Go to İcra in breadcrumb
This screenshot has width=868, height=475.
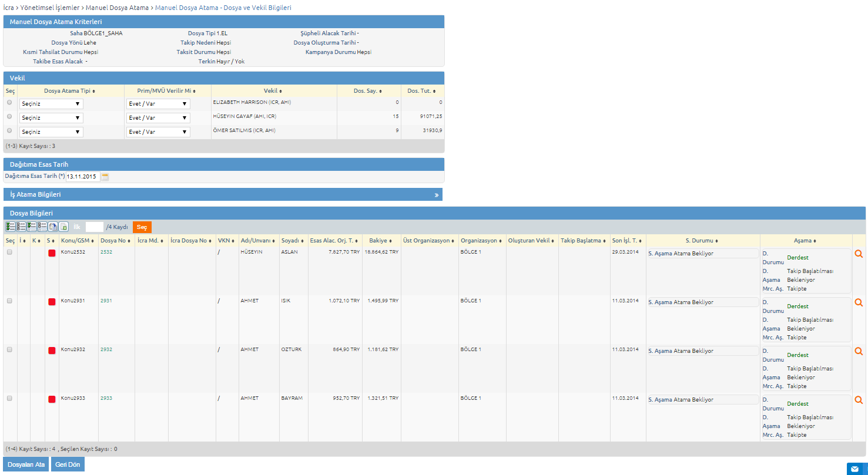pos(8,8)
